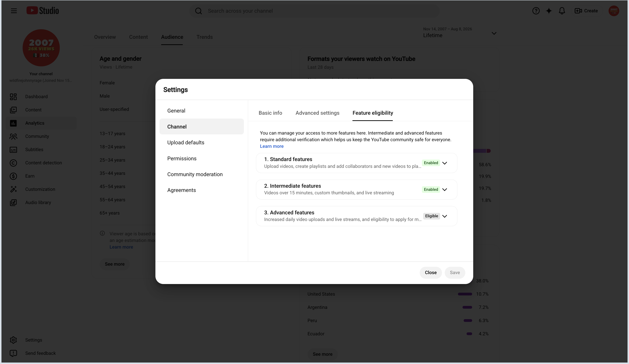Click the Eligible badge for Advanced features
The height and width of the screenshot is (364, 629).
pyautogui.click(x=431, y=216)
